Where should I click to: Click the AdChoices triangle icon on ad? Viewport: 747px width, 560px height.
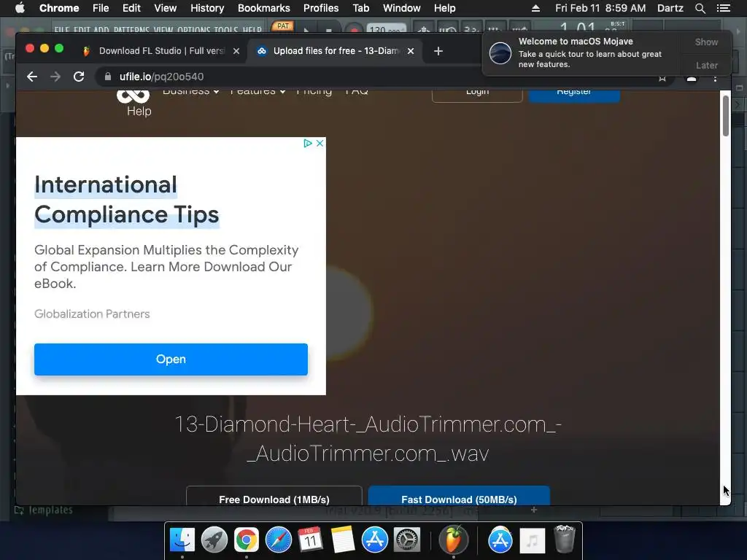[x=307, y=143]
